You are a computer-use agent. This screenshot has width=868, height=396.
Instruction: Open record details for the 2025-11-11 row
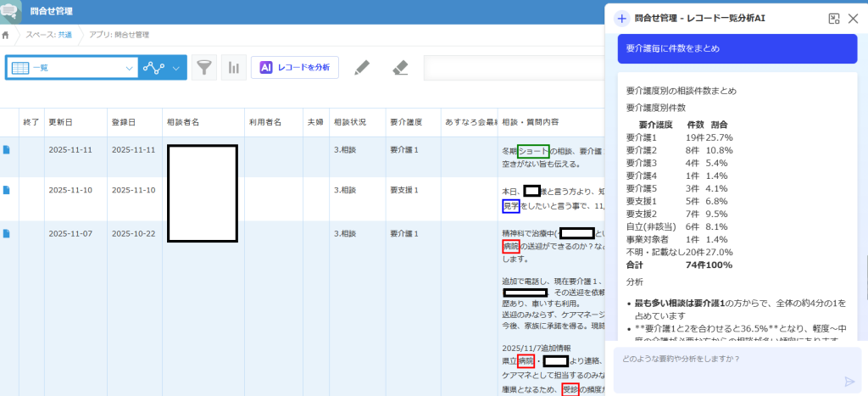(x=7, y=150)
